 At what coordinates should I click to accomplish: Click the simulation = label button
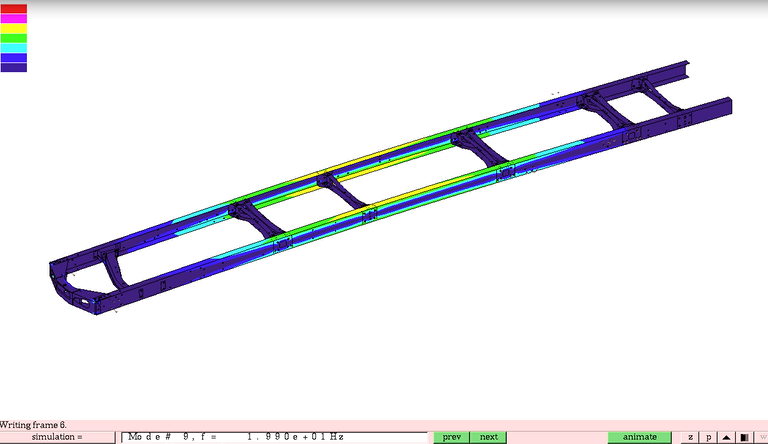[x=57, y=437]
